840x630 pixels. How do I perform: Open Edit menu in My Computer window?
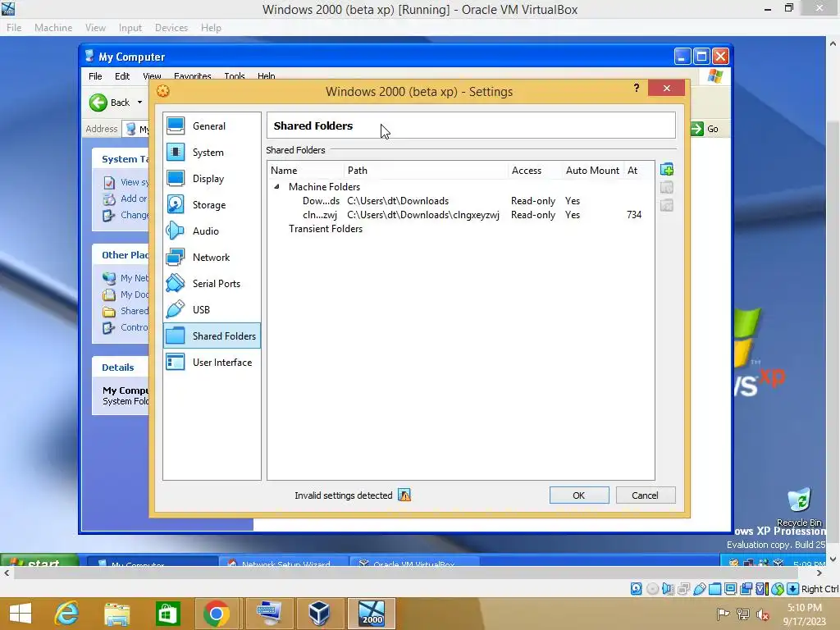click(x=122, y=76)
